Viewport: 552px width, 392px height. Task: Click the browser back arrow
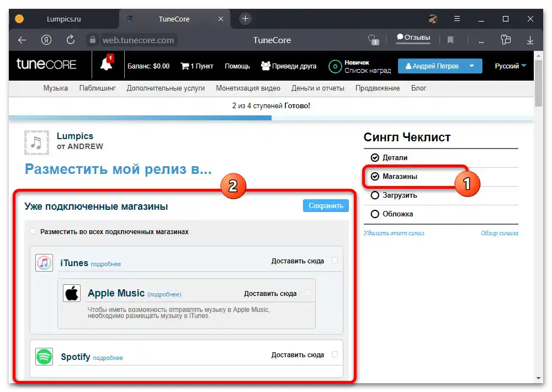[22, 40]
